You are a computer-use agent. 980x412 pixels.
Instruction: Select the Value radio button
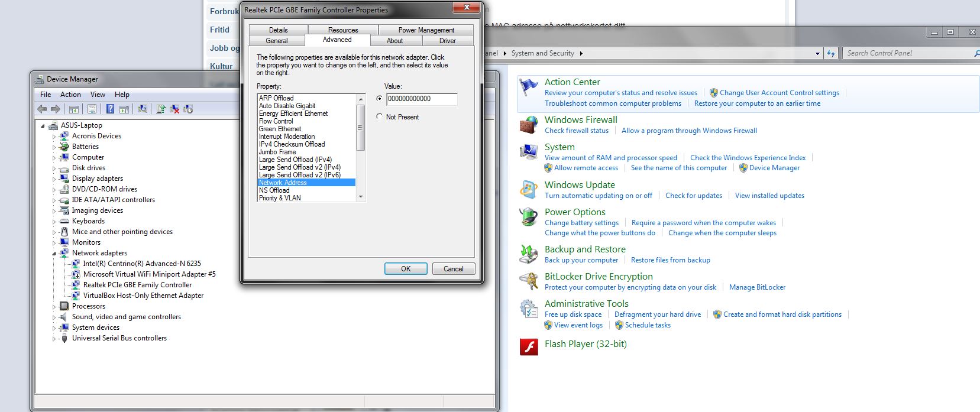379,99
